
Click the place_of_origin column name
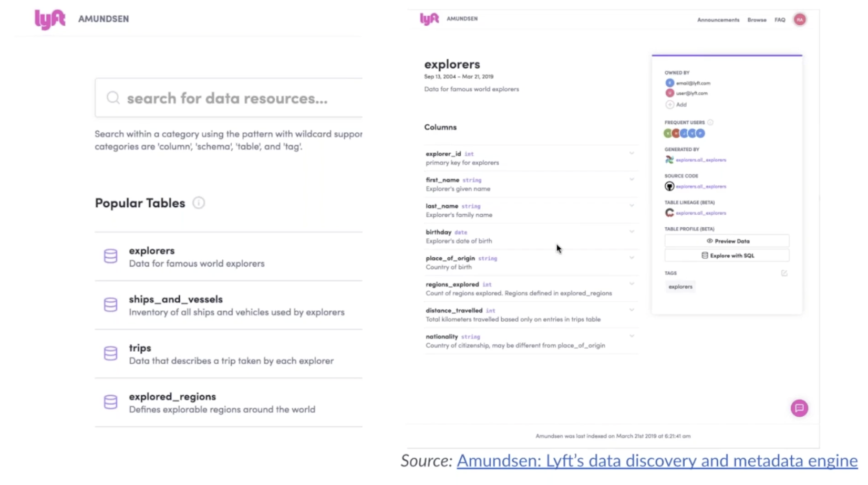pyautogui.click(x=450, y=258)
